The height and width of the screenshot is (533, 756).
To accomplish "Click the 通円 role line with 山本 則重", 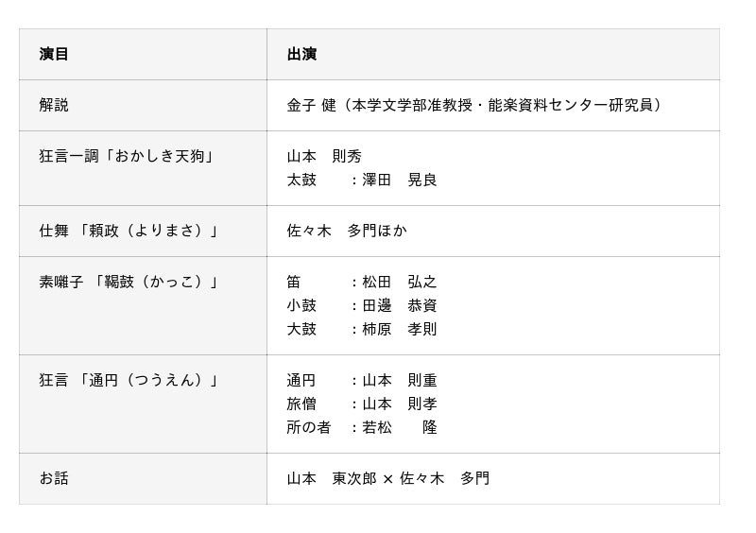I will coord(362,380).
